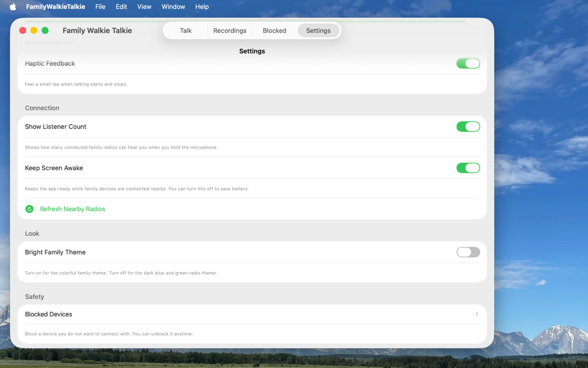The width and height of the screenshot is (588, 368).
Task: Click the Settings page heading
Action: coord(252,51)
